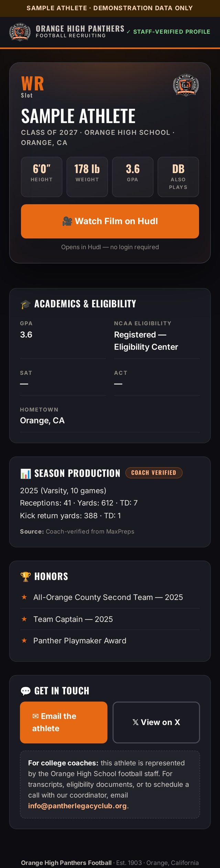Screen dimensions: 220x868
Task: Click the Panthers logo in the header
Action: tap(20, 32)
